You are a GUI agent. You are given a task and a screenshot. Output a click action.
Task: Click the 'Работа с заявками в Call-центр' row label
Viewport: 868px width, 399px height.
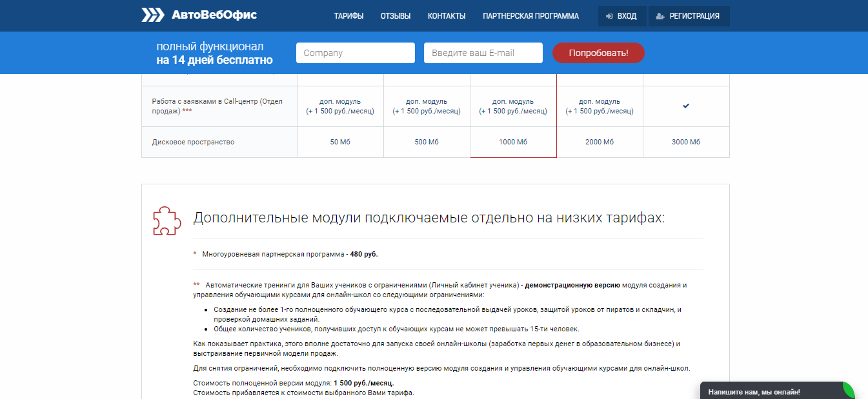pos(217,106)
